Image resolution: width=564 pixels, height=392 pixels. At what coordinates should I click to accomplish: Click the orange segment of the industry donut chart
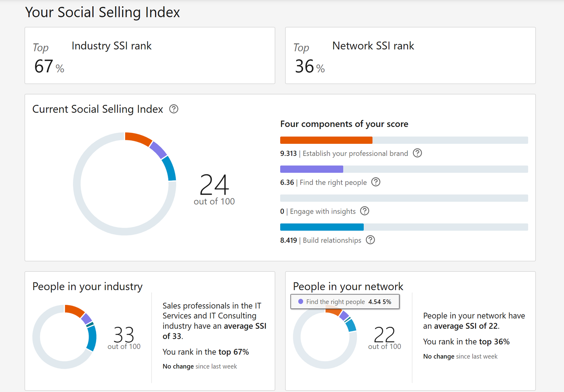click(x=74, y=310)
